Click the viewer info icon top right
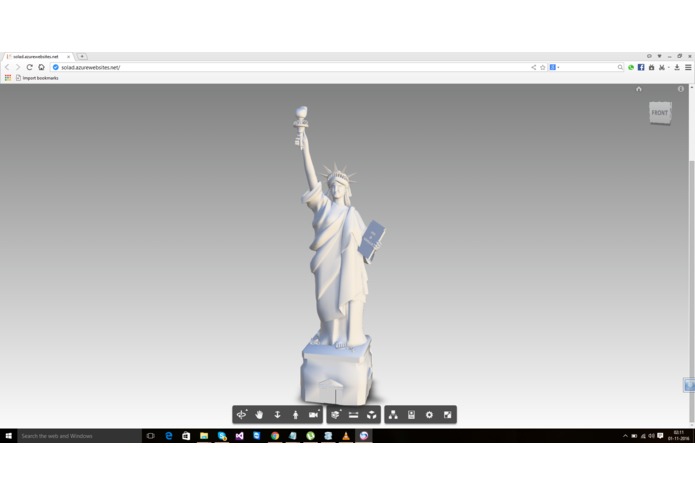Viewport: 695px width, 494px height. click(680, 89)
